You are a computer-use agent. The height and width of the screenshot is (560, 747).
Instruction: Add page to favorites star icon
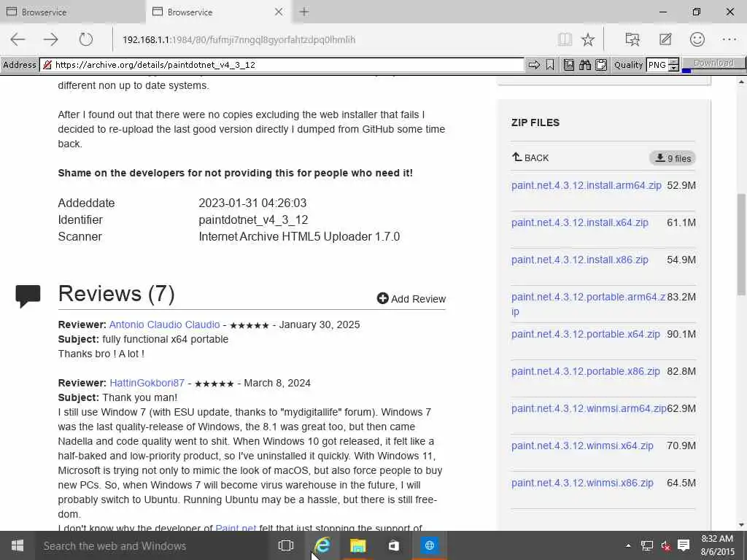tap(588, 39)
